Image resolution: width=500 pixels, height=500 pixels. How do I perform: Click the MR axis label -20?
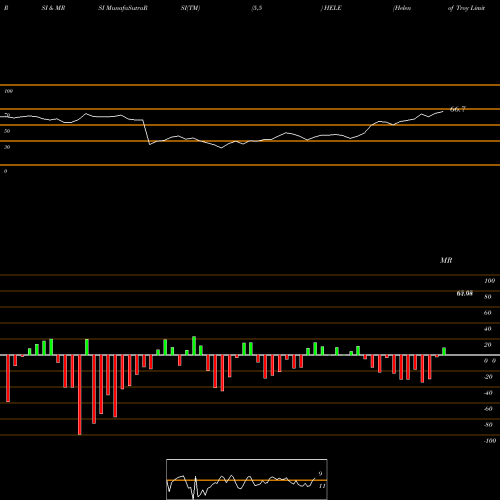pyautogui.click(x=488, y=377)
